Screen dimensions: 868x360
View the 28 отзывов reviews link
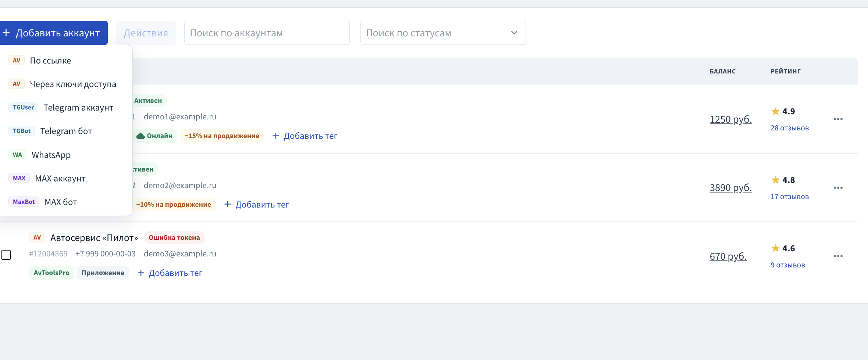pos(790,128)
